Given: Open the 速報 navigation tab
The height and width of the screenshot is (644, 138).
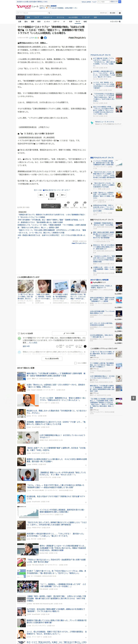Looking at the screenshot, I should [28, 17].
